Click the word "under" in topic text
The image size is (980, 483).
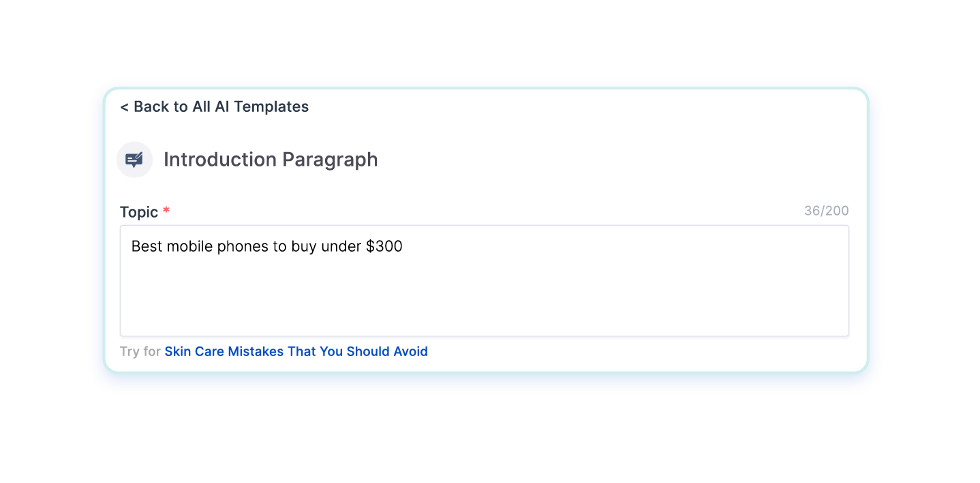coord(341,247)
